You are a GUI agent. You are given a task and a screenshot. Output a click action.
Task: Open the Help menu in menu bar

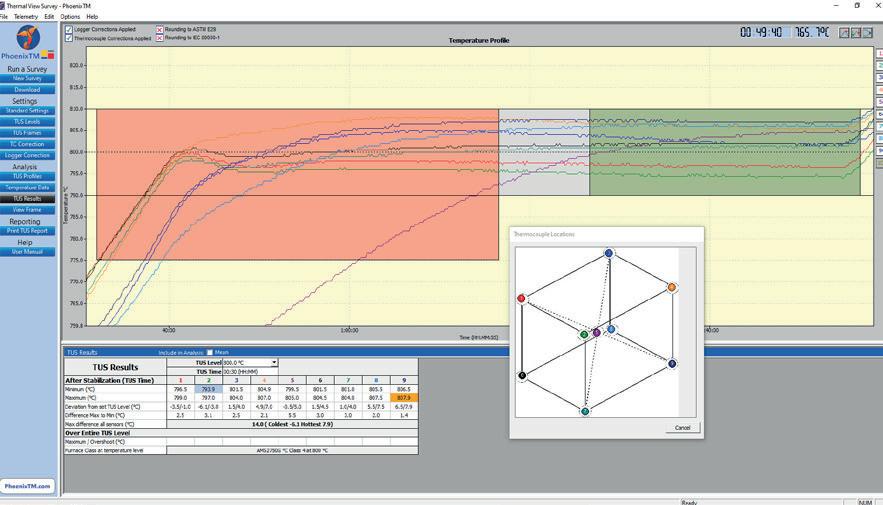coord(92,17)
